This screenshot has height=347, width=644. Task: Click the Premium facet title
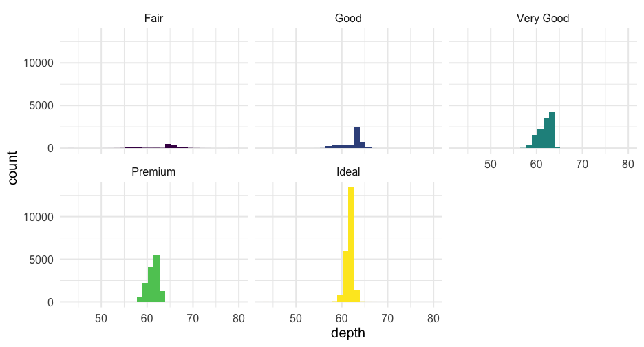pyautogui.click(x=153, y=171)
